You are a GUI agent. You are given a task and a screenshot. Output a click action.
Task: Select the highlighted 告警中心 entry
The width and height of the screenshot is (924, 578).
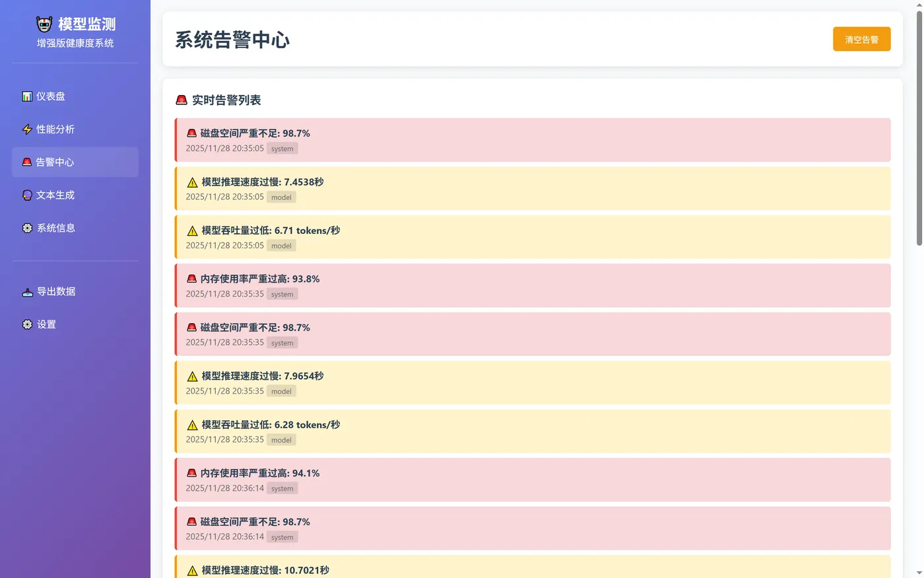pos(75,162)
